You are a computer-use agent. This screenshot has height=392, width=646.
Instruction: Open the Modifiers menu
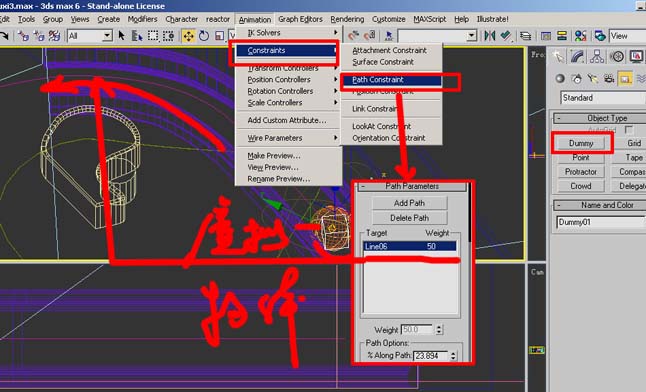(x=142, y=19)
